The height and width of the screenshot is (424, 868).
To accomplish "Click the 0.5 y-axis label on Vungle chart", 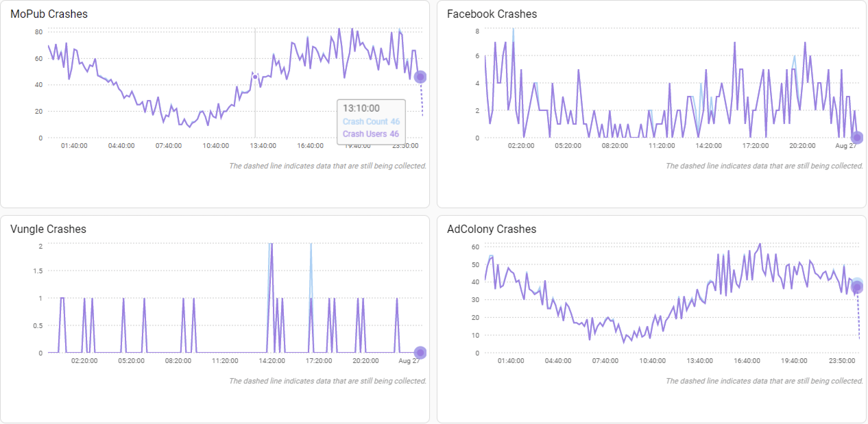I will click(x=38, y=326).
